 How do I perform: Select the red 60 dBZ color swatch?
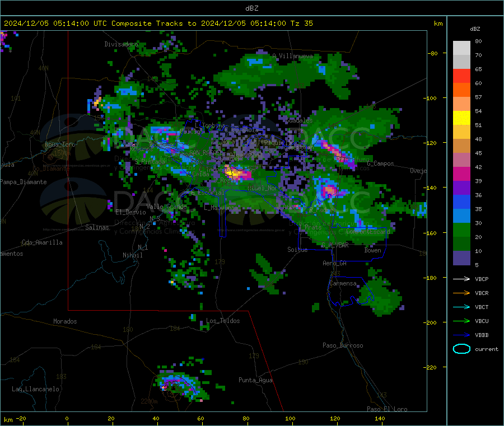pyautogui.click(x=461, y=76)
